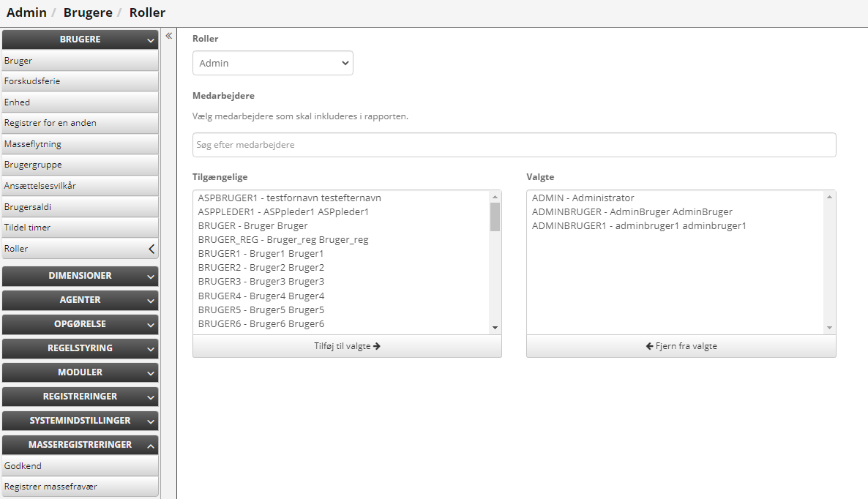Click scroll-down arrow in Valgte list
Viewport: 868px width, 499px height.
tap(829, 328)
